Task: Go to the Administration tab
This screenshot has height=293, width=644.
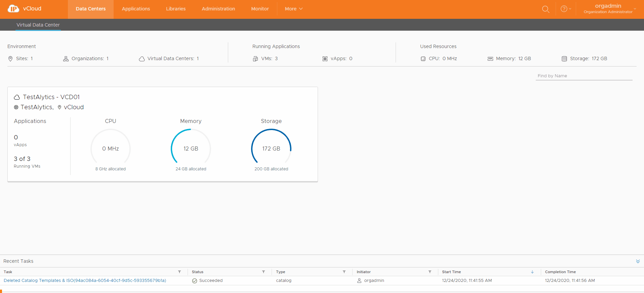Action: tap(218, 9)
